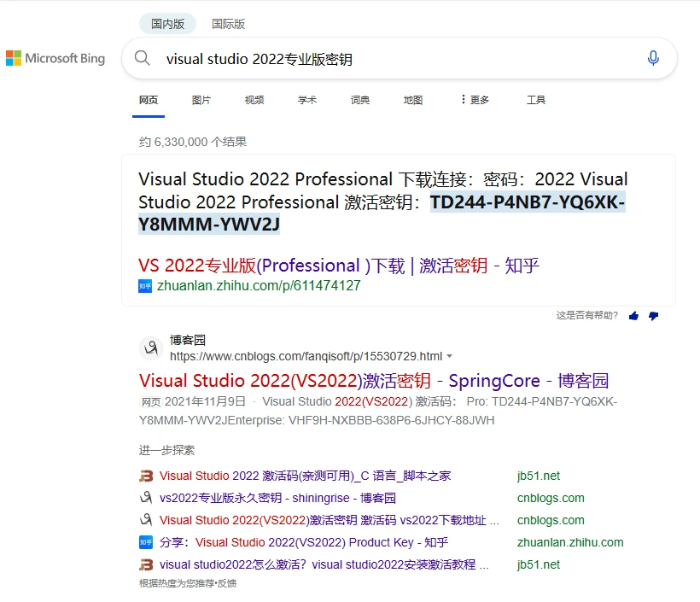The width and height of the screenshot is (700, 602).
Task: Open the zhuanlan.zhihu.com/p/611474127 URL
Action: (x=259, y=286)
